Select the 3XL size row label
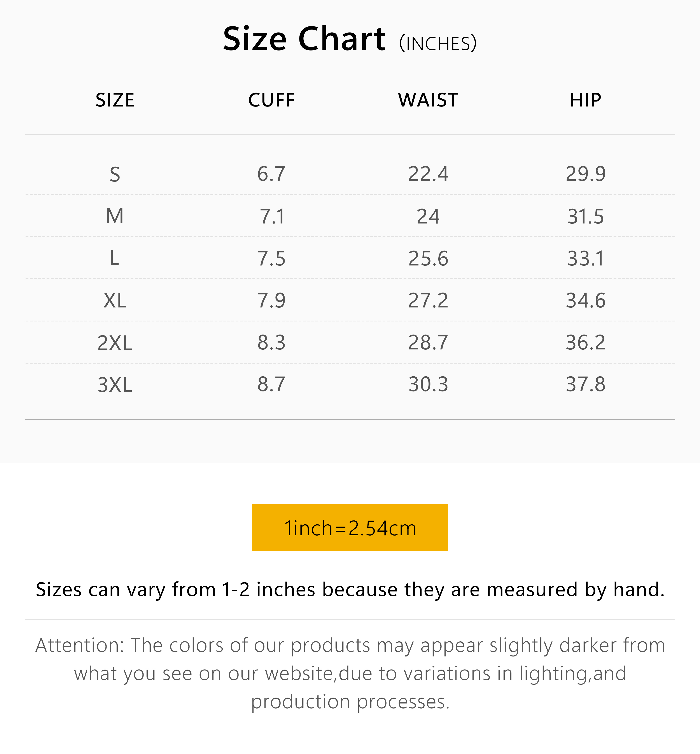This screenshot has height=754, width=700. pyautogui.click(x=115, y=385)
